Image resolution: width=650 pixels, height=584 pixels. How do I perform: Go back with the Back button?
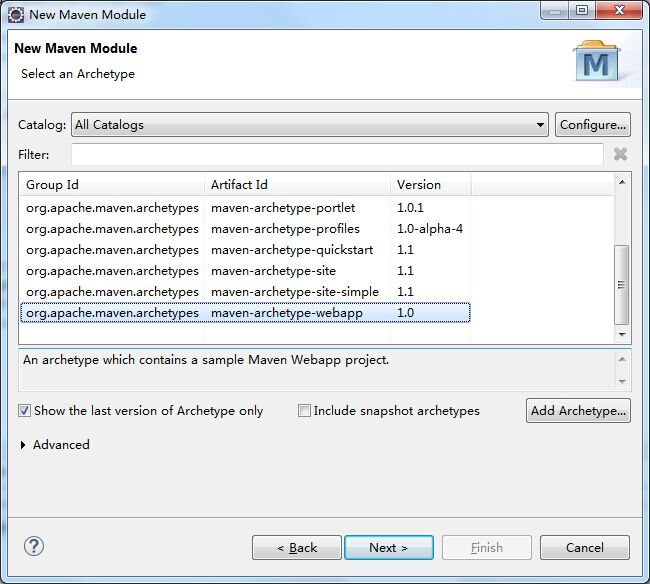tap(297, 548)
